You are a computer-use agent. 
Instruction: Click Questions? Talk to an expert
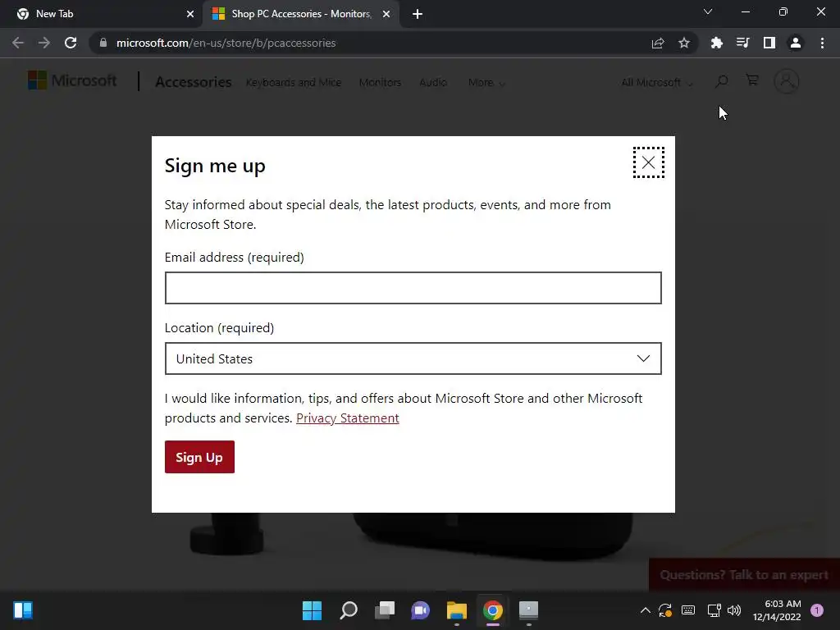point(744,575)
